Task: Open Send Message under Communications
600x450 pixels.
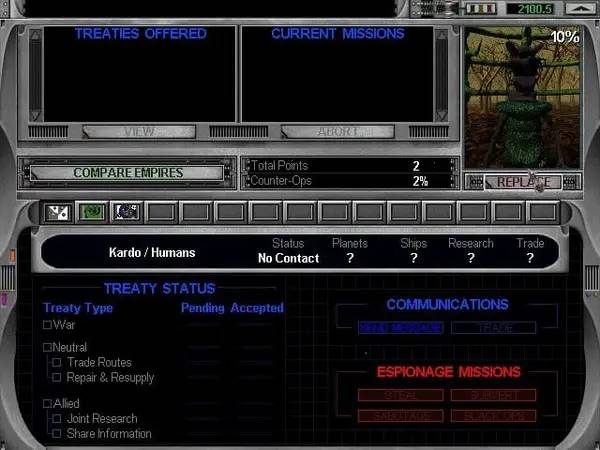Action: (400, 328)
